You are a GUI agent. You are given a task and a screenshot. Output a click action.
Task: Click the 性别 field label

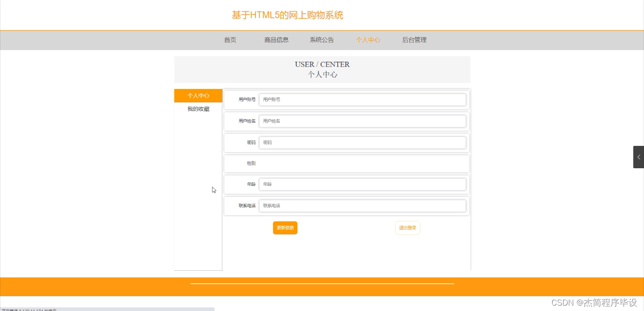(251, 163)
